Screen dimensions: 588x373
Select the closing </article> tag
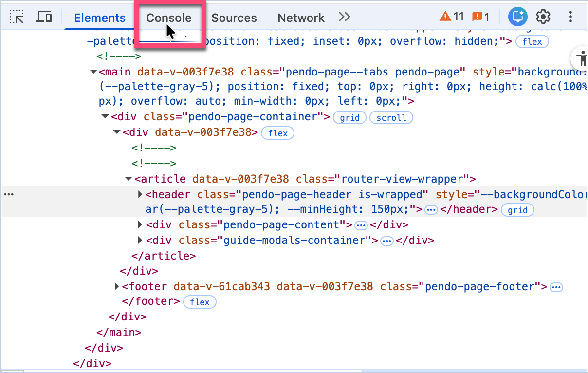click(x=164, y=256)
